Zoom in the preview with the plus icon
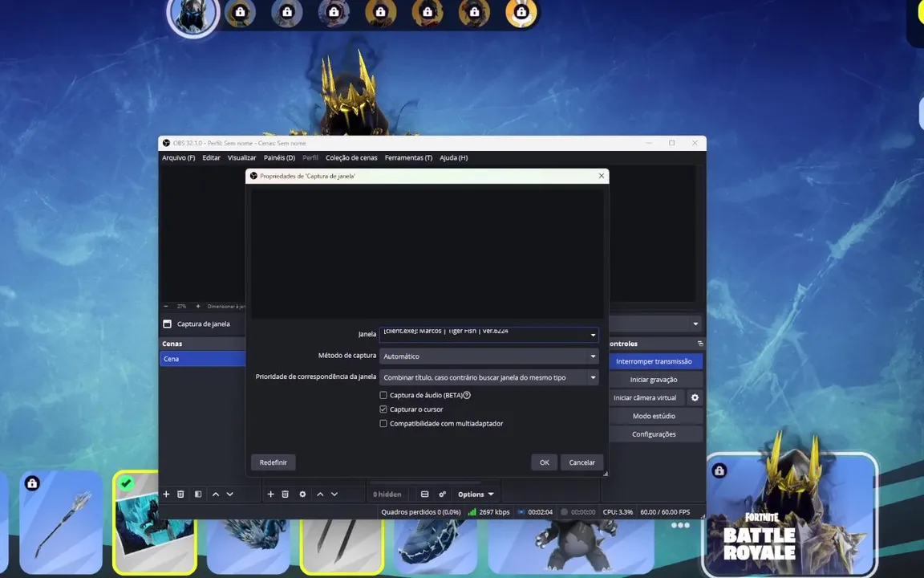924x578 pixels. point(198,306)
